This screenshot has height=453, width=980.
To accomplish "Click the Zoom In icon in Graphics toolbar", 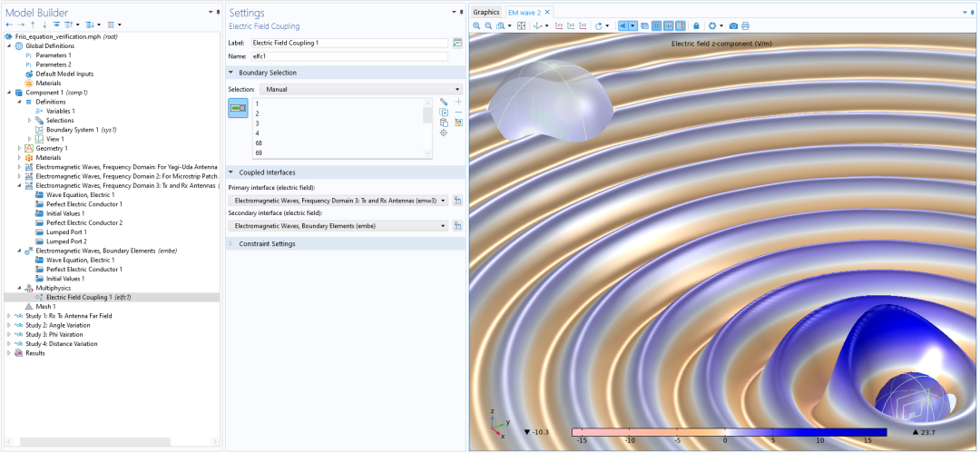I will 476,25.
